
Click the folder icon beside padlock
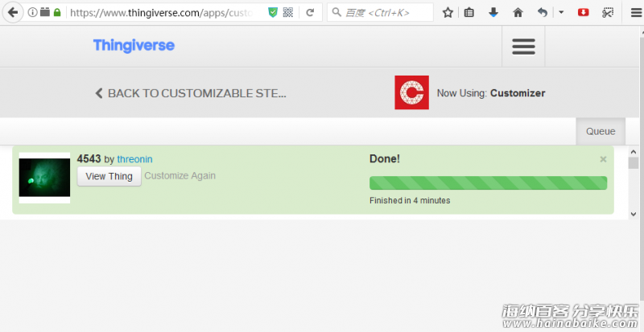pos(45,12)
